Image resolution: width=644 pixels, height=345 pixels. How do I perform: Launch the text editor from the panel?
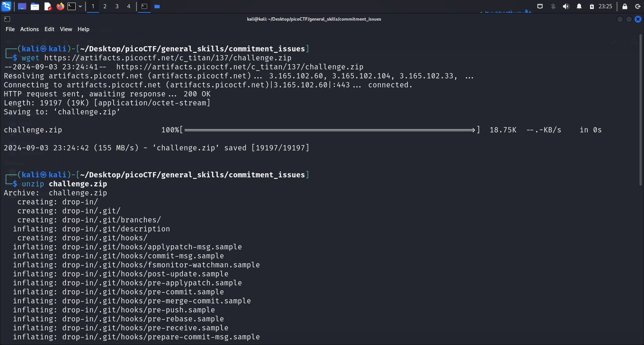tap(48, 6)
